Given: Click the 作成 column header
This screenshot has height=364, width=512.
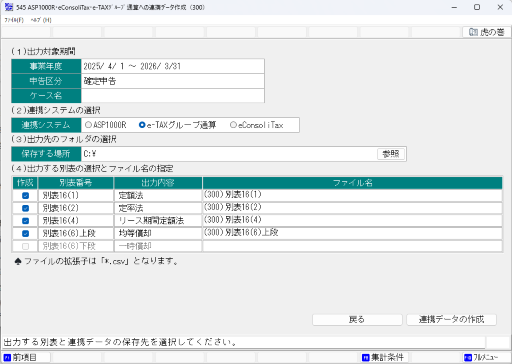Looking at the screenshot, I should click(x=25, y=183).
